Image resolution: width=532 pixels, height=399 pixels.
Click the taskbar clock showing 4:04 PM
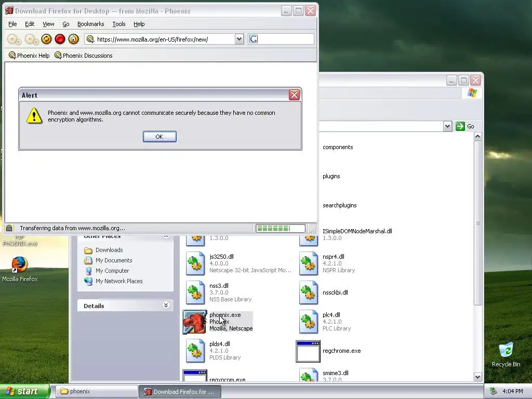(x=513, y=391)
